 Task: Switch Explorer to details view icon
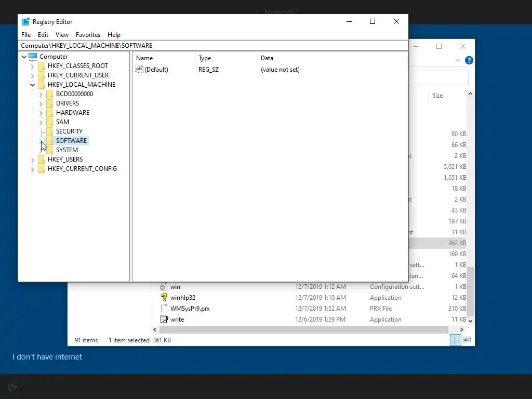tap(456, 340)
